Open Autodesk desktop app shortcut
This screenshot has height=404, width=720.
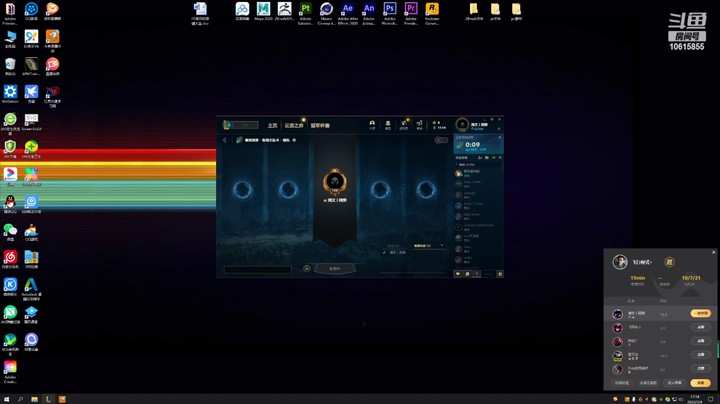pos(31,289)
